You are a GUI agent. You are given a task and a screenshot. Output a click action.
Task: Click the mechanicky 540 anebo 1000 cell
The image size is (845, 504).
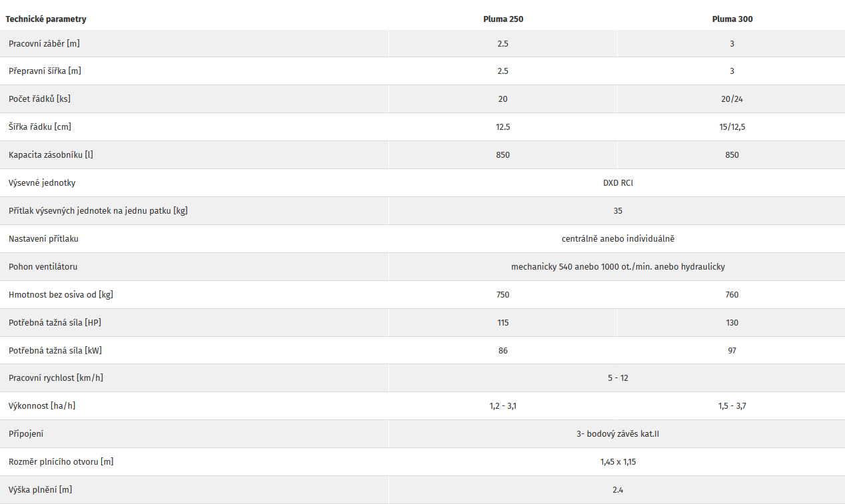tap(618, 266)
